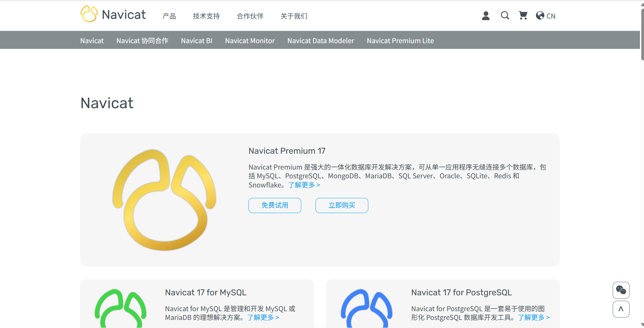Click the Navicat 17 for PostgreSQL title
Image resolution: width=644 pixels, height=328 pixels.
tap(462, 293)
